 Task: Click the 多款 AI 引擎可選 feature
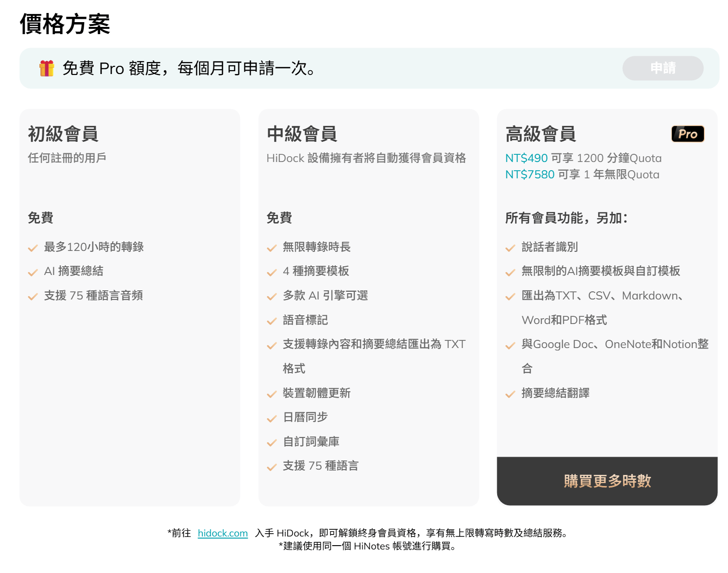click(x=325, y=296)
